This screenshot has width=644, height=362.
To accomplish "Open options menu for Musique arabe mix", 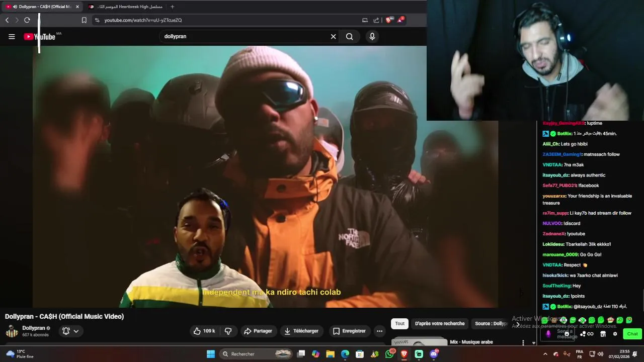I will click(523, 342).
